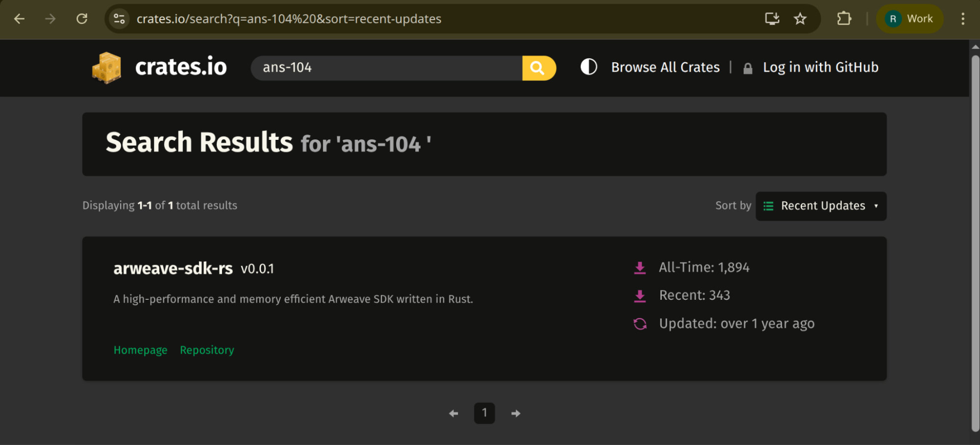Go back to the previous page

coord(20,19)
